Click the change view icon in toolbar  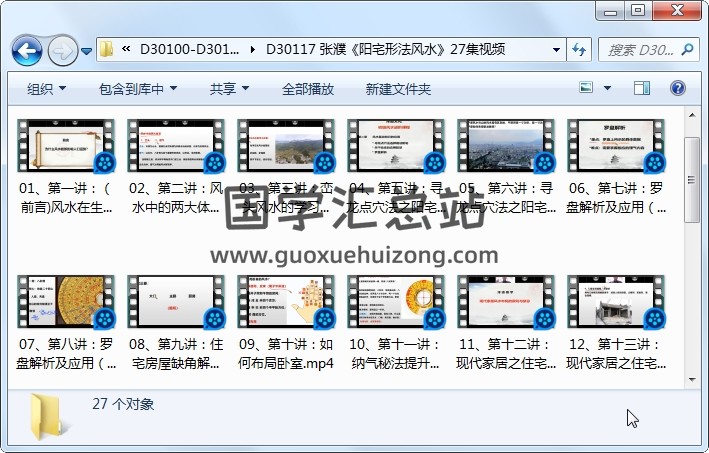(588, 88)
